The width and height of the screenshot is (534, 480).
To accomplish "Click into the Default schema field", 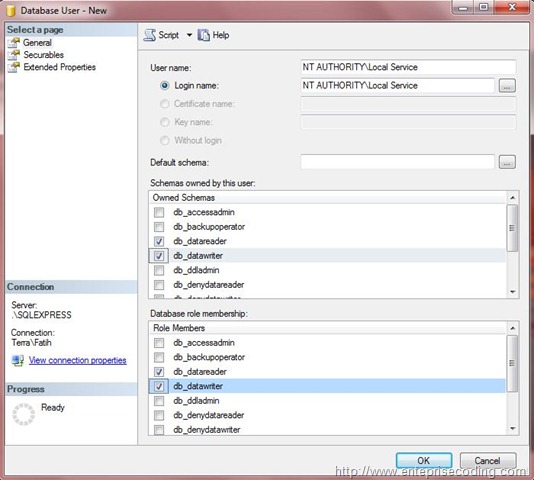I will (x=397, y=162).
